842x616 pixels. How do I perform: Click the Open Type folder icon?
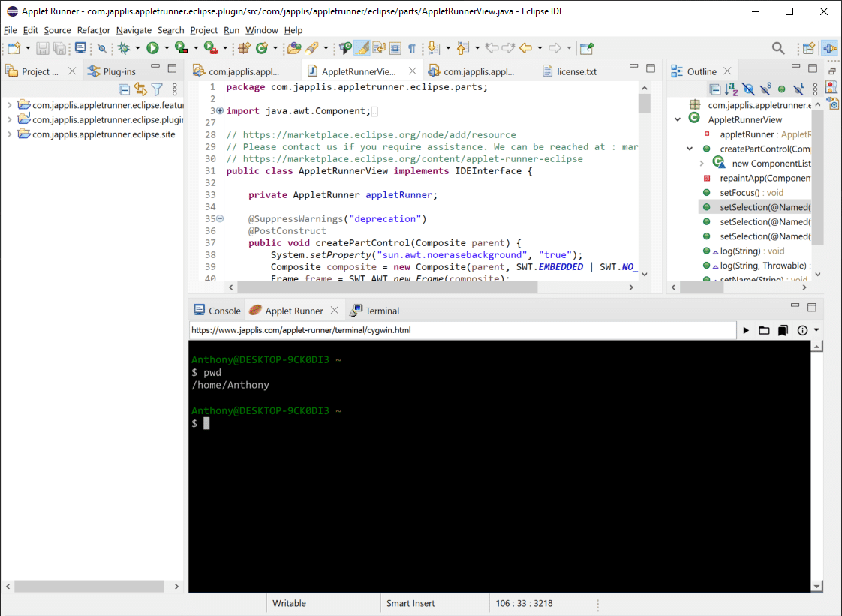(x=293, y=48)
